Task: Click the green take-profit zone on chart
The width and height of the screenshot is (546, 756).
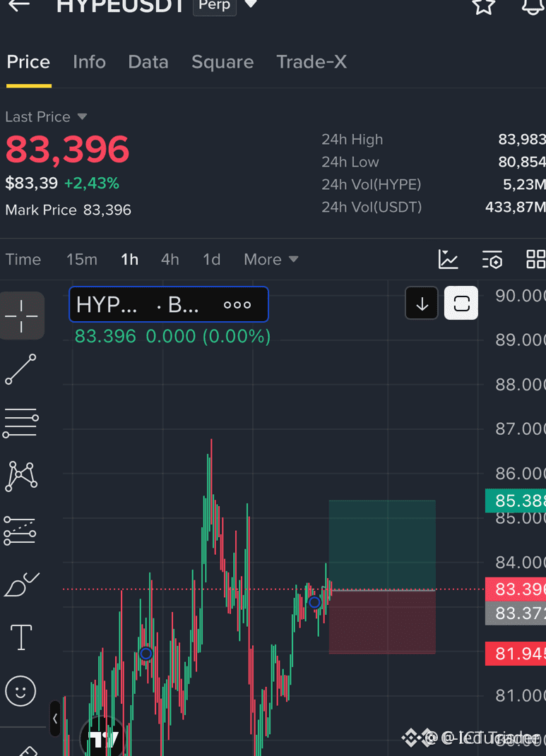Action: [x=382, y=545]
